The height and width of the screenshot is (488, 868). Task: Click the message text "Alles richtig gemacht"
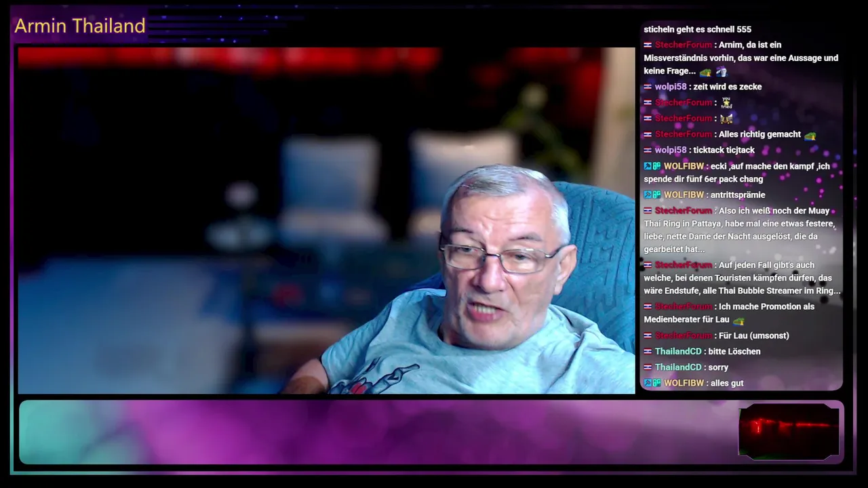pos(759,134)
